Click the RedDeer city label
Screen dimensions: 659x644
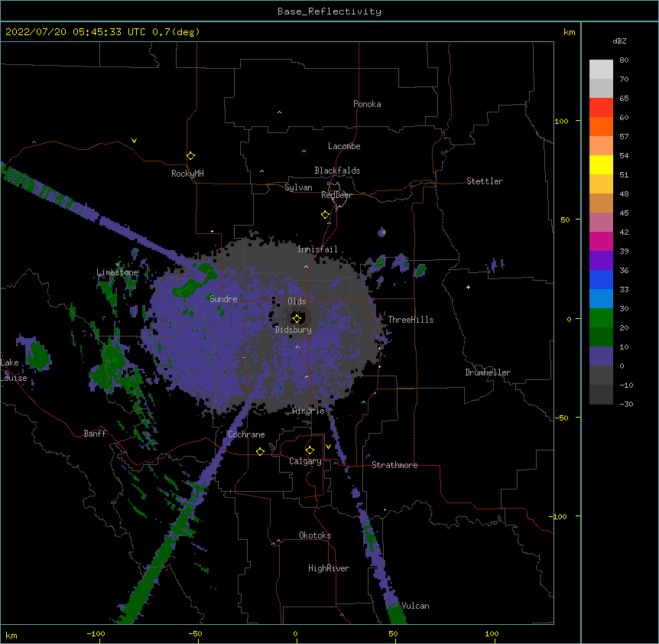coord(336,195)
